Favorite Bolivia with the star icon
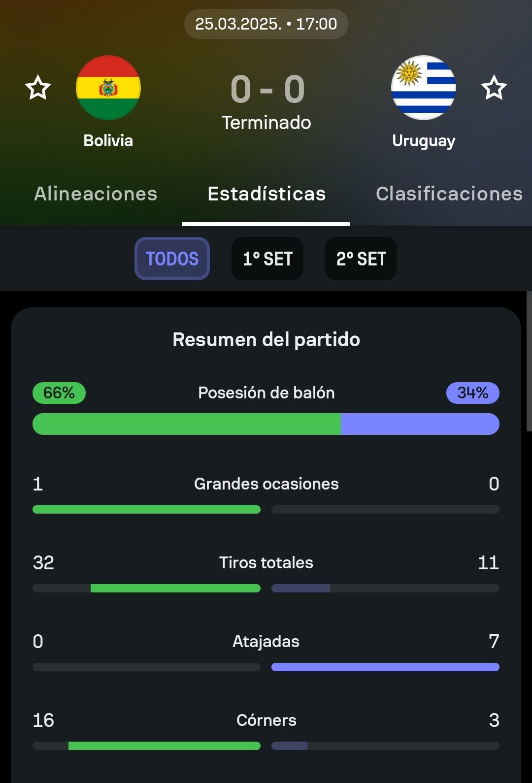The height and width of the screenshot is (783, 532). tap(38, 88)
